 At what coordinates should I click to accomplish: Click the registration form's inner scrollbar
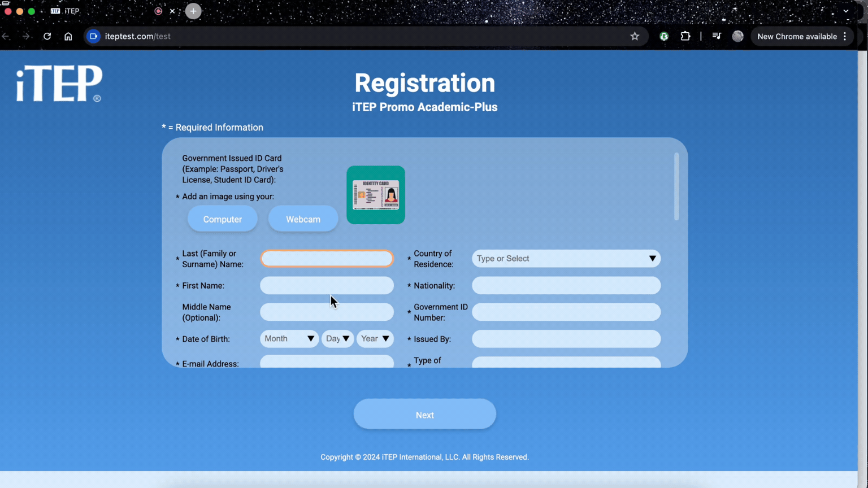click(676, 186)
